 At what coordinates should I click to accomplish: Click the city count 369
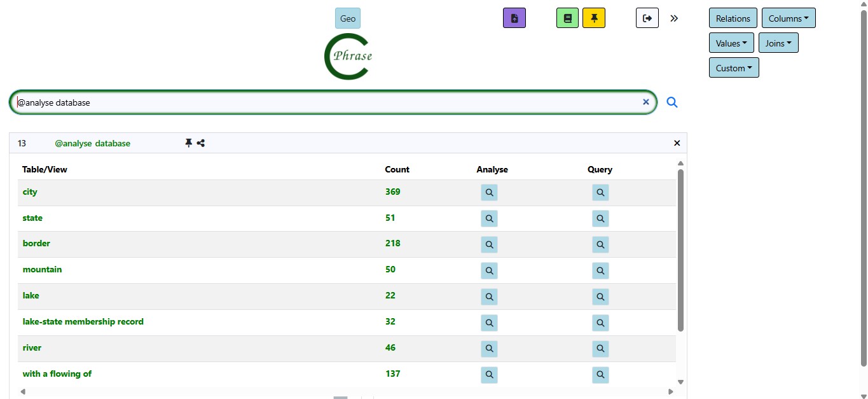392,192
